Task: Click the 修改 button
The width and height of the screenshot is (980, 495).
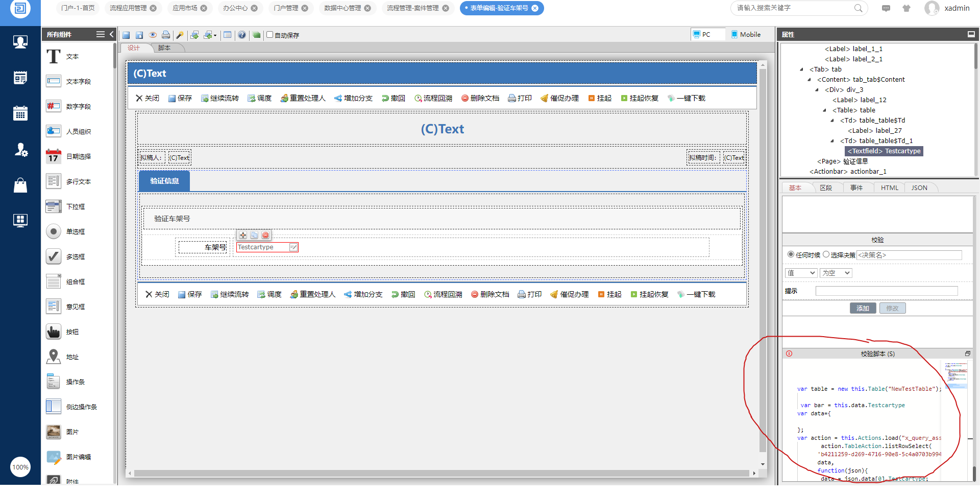Action: (893, 308)
